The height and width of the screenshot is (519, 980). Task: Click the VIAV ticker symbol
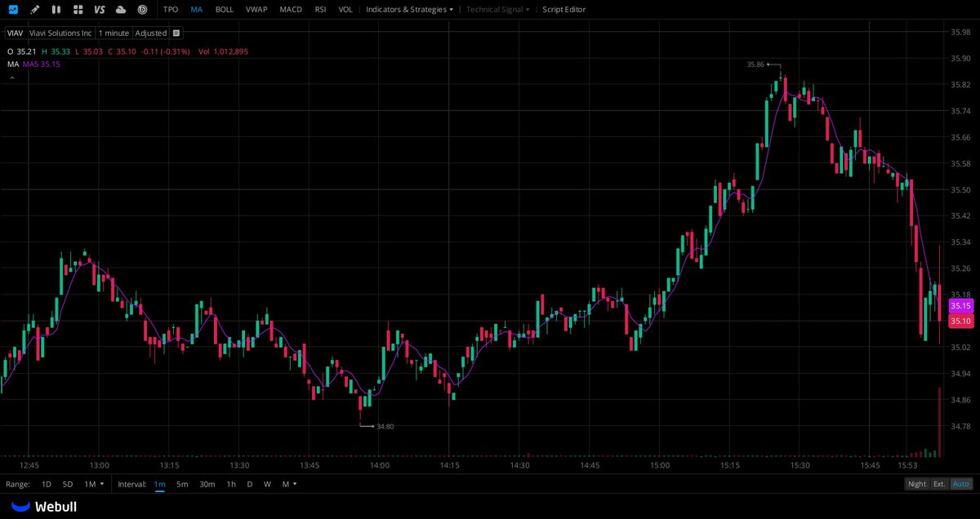pyautogui.click(x=15, y=33)
